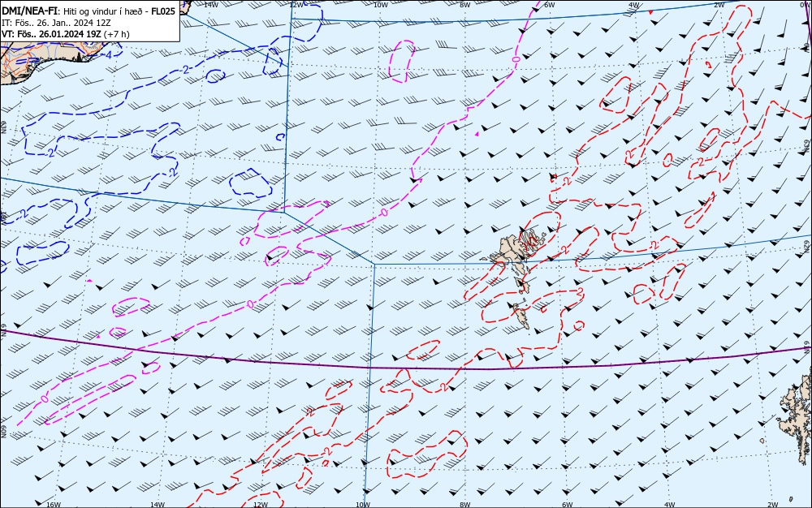Image resolution: width=812 pixels, height=508 pixels.
Task: Click the "DMI/NEA-FI" chart title text
Action: (x=30, y=11)
